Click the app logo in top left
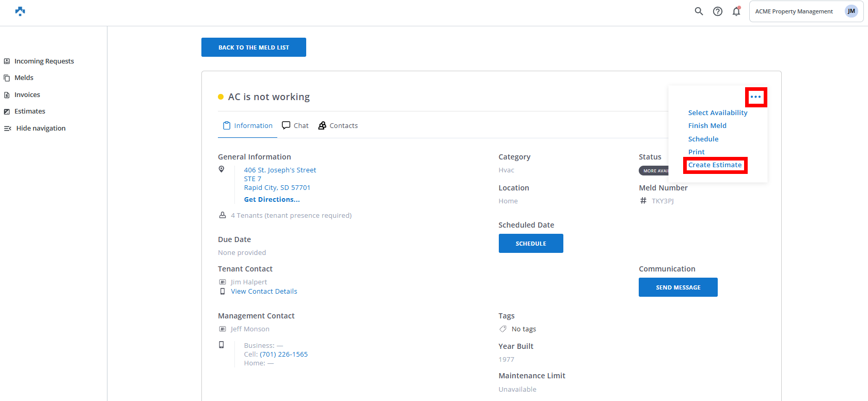The image size is (868, 401). (20, 11)
